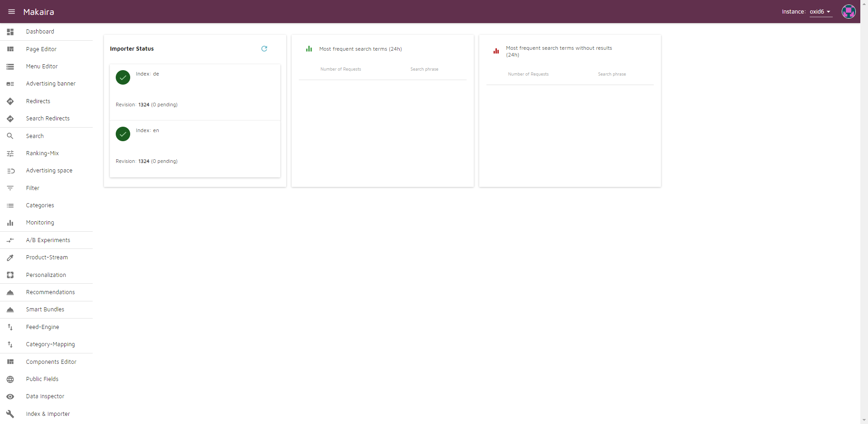The height and width of the screenshot is (424, 868).
Task: Click green chart icon of frequent terms
Action: (x=309, y=49)
